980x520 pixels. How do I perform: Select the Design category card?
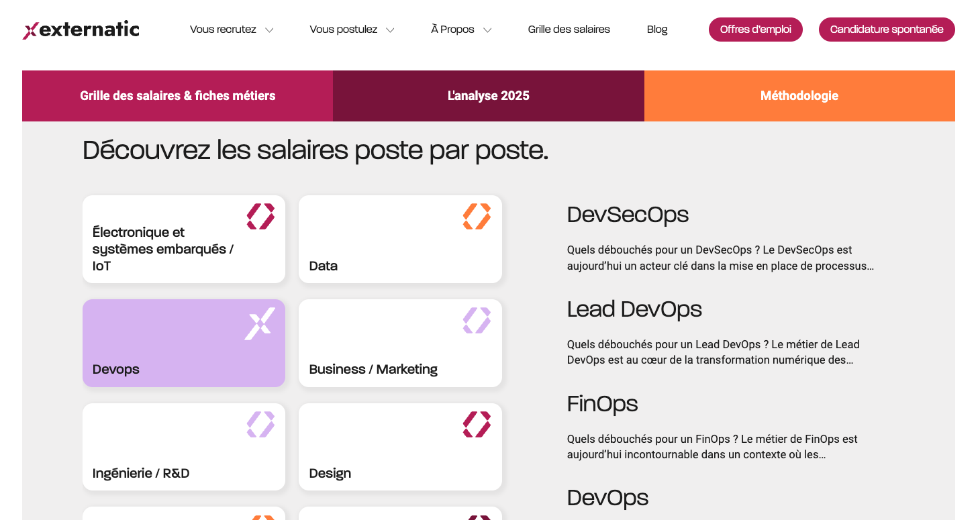pos(400,447)
